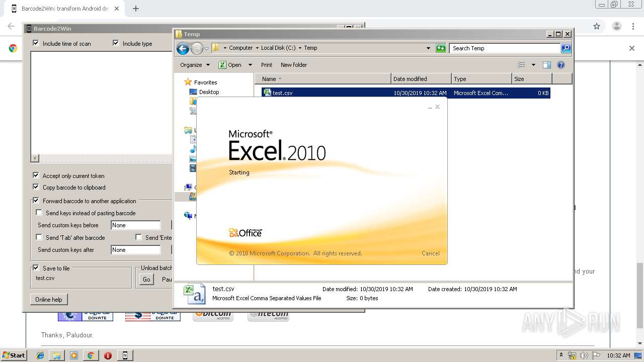The width and height of the screenshot is (644, 362).
Task: Toggle Include time of scan checkbox
Action: tap(36, 43)
